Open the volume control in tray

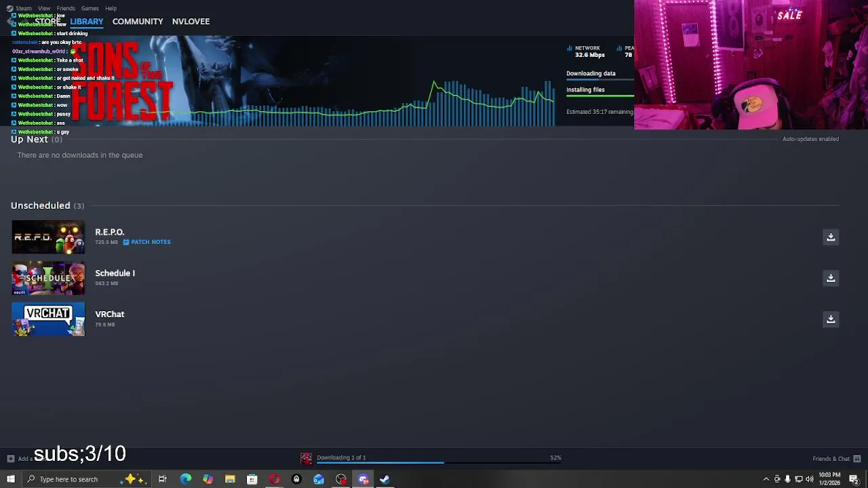pyautogui.click(x=810, y=479)
